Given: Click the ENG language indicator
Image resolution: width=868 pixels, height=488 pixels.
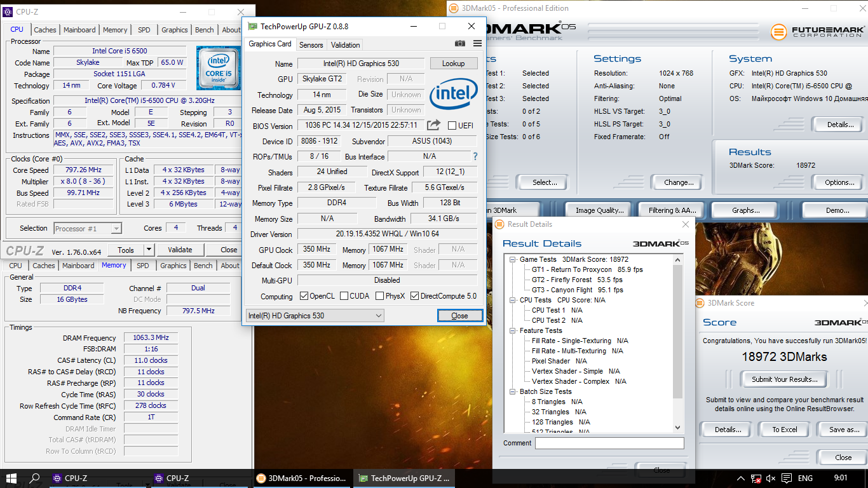Looking at the screenshot, I should tap(805, 478).
